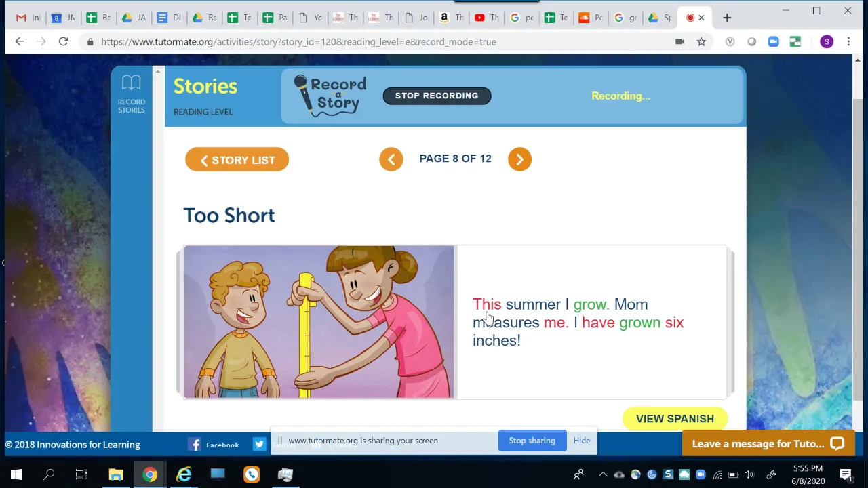
Task: Click the Twitter icon in footer
Action: 259,445
